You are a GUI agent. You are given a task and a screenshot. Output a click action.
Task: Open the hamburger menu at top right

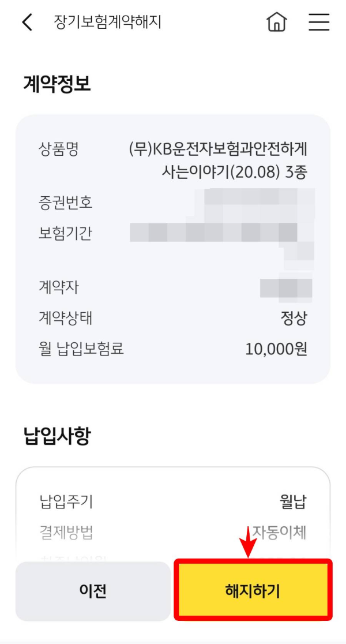pos(318,22)
